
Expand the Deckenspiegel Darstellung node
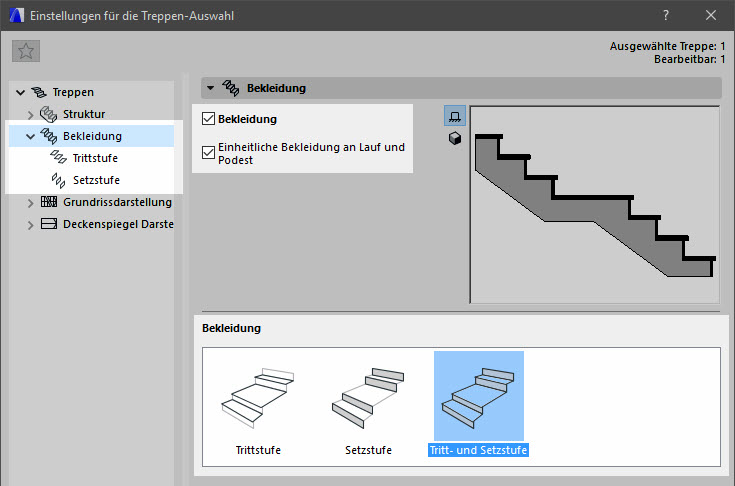point(30,224)
